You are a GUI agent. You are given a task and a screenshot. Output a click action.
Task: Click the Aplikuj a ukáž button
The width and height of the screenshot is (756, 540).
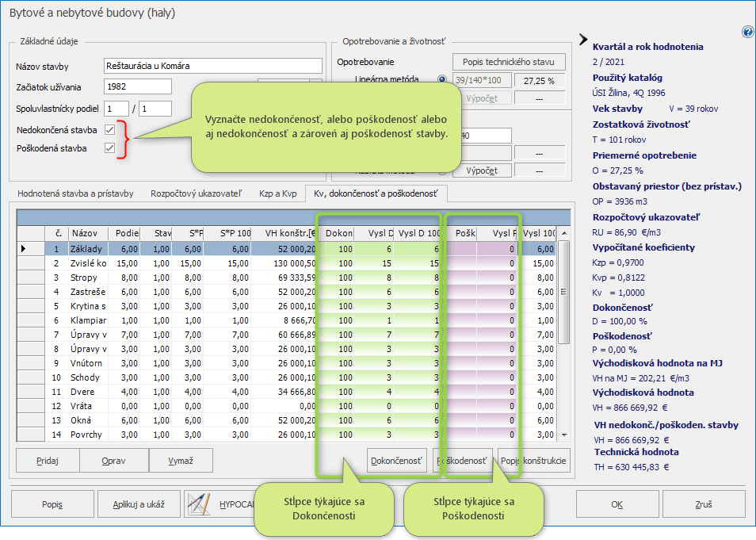[139, 504]
